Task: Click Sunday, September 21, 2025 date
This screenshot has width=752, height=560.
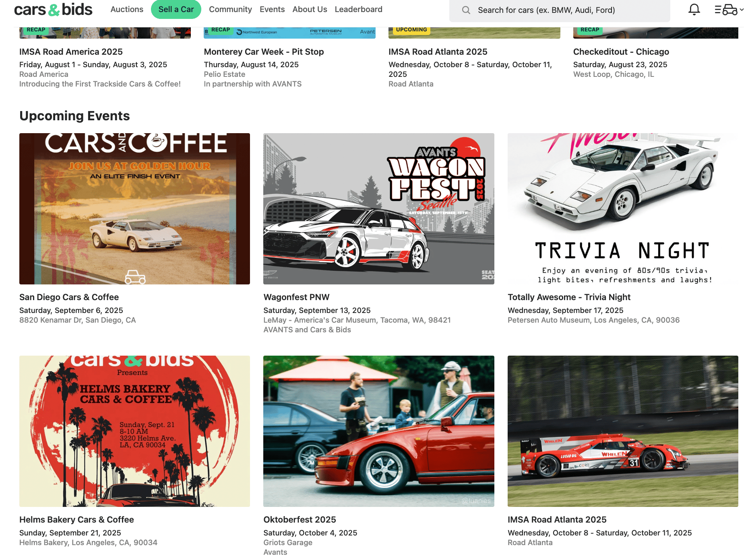Action: [x=70, y=533]
